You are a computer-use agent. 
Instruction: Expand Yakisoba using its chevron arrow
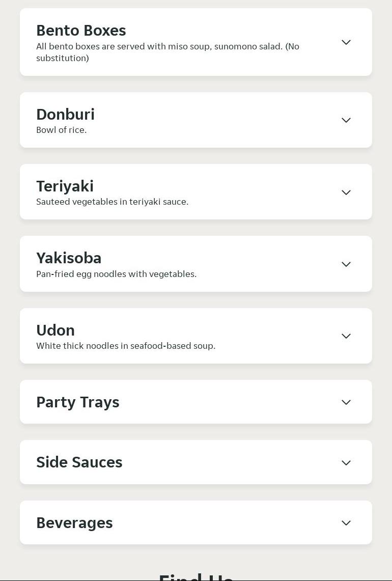click(x=346, y=264)
